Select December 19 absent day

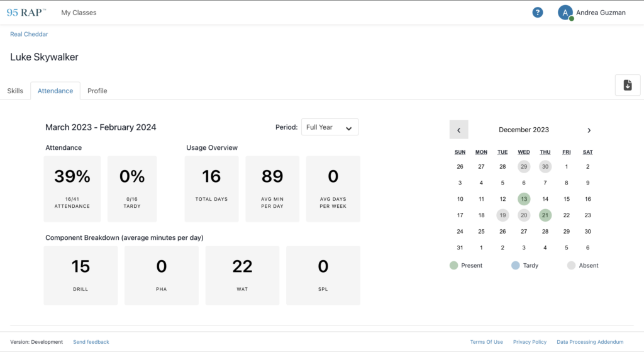point(502,215)
